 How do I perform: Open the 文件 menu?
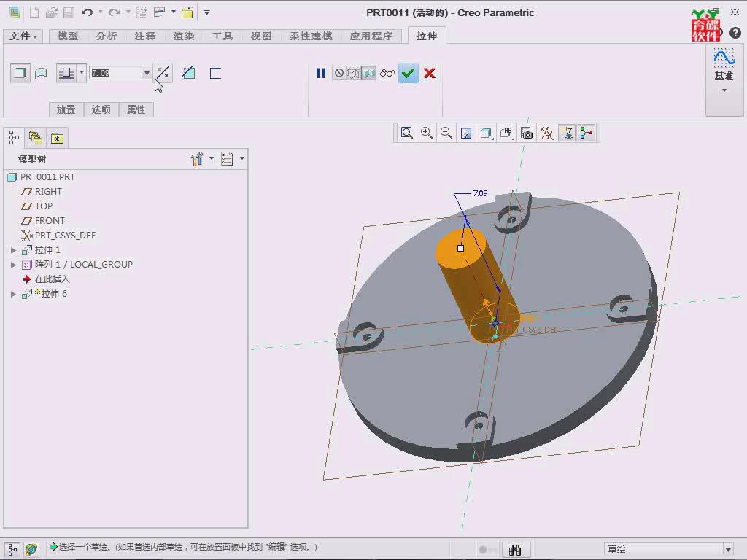(x=23, y=36)
